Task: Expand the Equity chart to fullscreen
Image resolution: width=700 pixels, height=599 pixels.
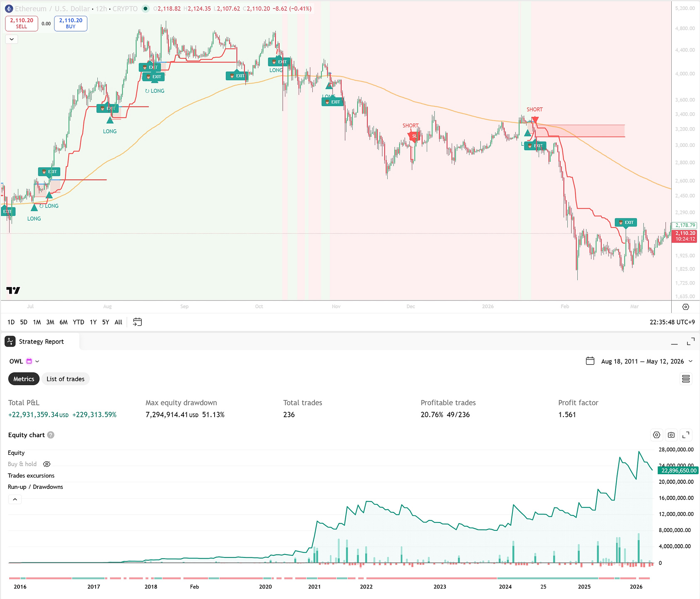Action: [686, 435]
